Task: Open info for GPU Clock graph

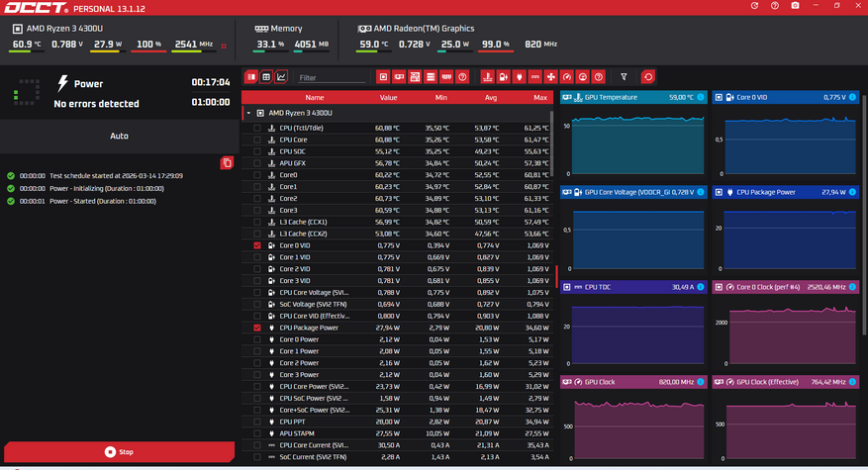Action: point(701,382)
